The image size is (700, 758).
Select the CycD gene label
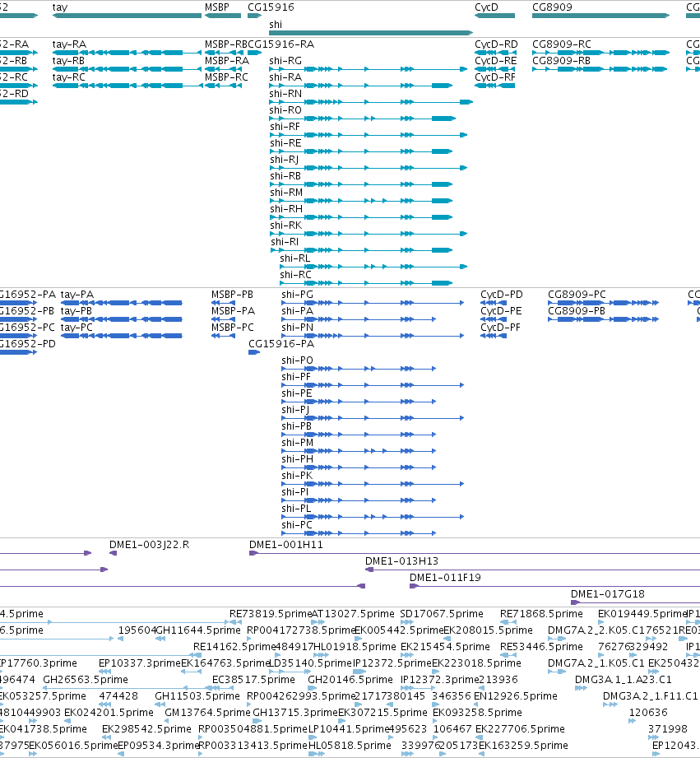tap(486, 7)
